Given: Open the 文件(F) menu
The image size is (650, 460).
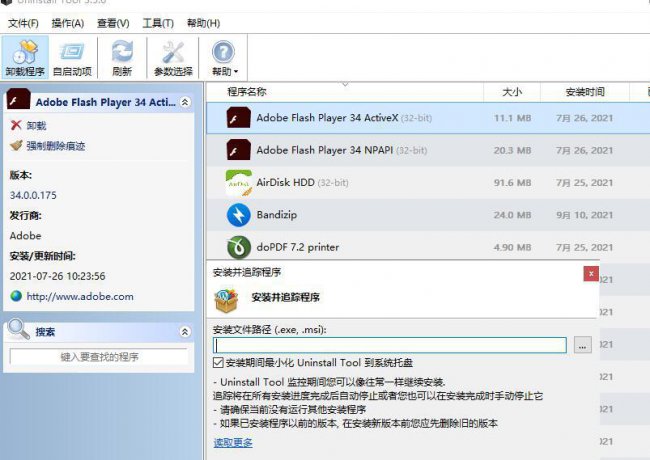Looking at the screenshot, I should click(23, 23).
